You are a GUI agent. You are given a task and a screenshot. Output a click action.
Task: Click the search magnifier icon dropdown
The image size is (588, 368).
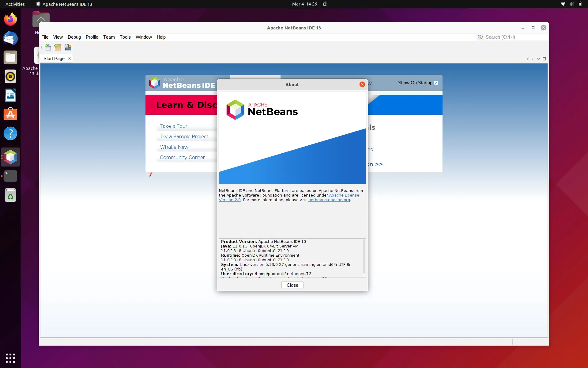pyautogui.click(x=480, y=37)
